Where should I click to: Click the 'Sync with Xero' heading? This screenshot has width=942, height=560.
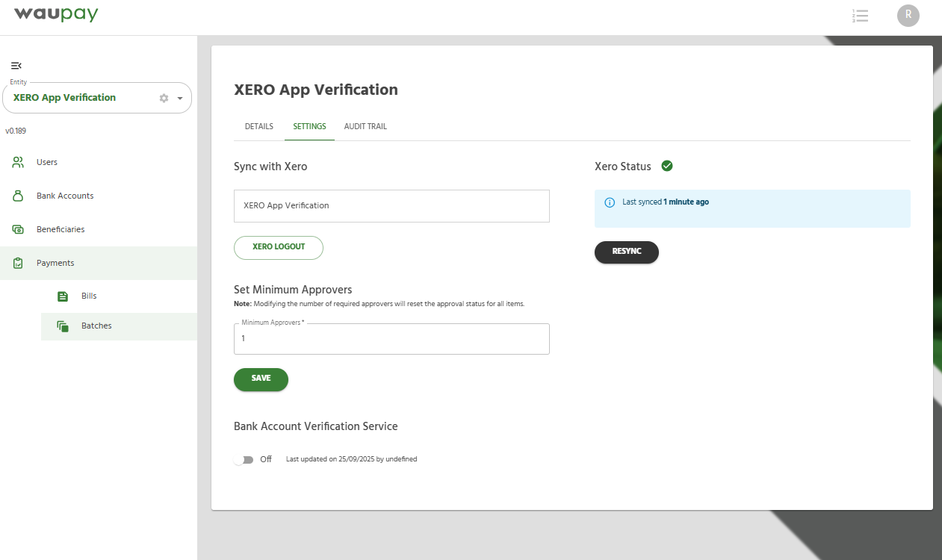[x=270, y=167]
